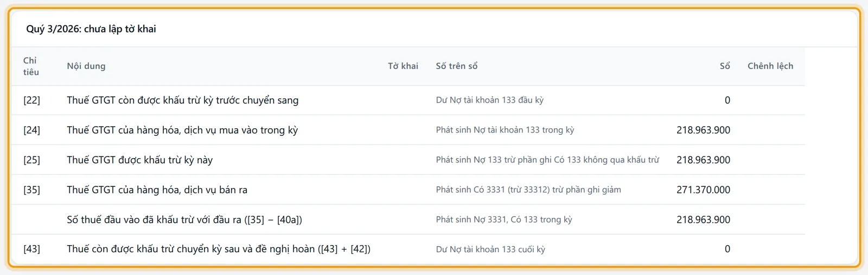Select indicator code [24]
The width and height of the screenshot is (868, 275).
[x=31, y=130]
